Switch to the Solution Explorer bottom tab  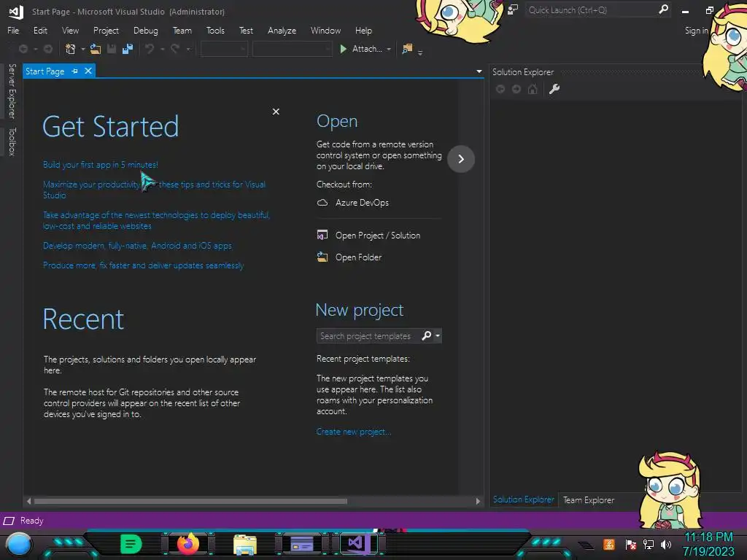click(x=524, y=499)
